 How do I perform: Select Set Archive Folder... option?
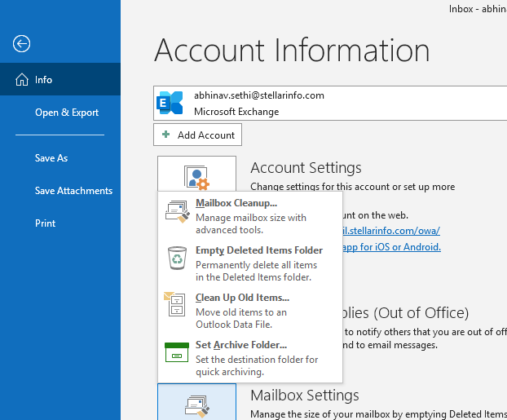click(x=250, y=358)
